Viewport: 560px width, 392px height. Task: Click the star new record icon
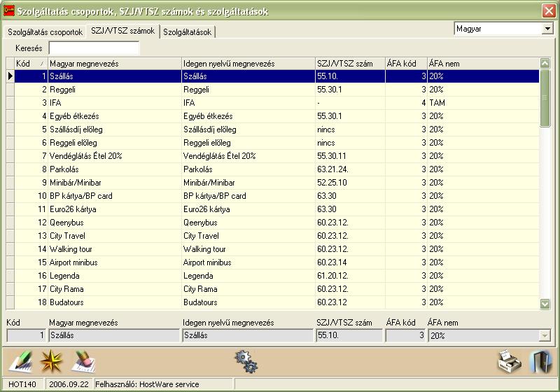click(x=51, y=361)
